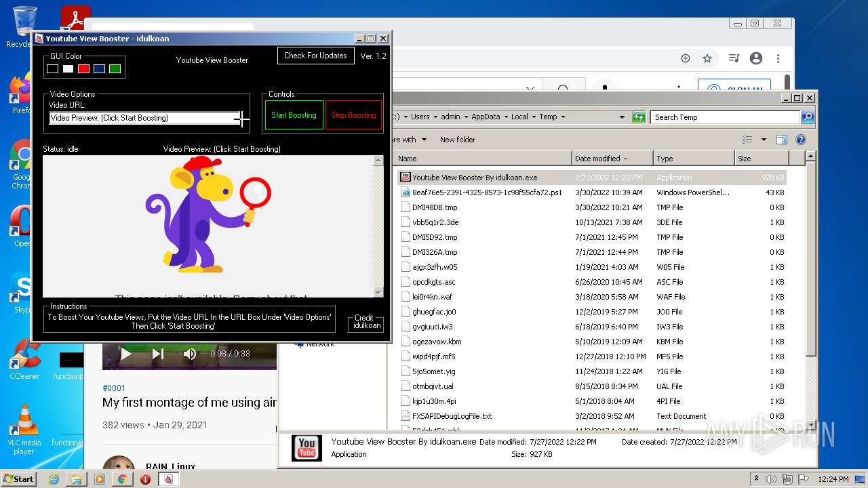The width and height of the screenshot is (868, 488).
Task: Open the Recycle Bin desktop icon
Action: 24,27
